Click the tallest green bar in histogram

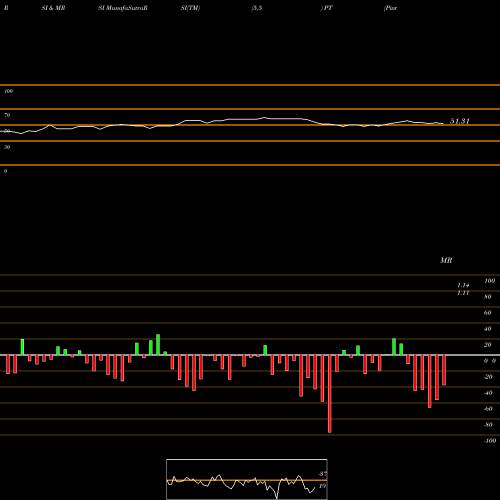tap(158, 345)
